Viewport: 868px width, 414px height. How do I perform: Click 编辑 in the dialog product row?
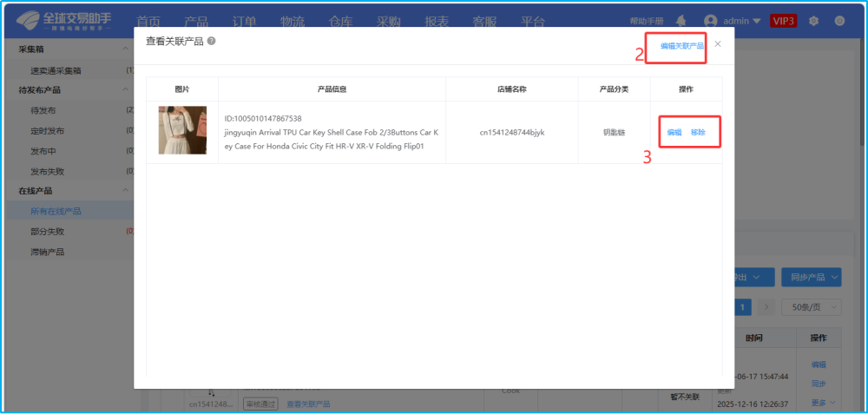(x=674, y=132)
